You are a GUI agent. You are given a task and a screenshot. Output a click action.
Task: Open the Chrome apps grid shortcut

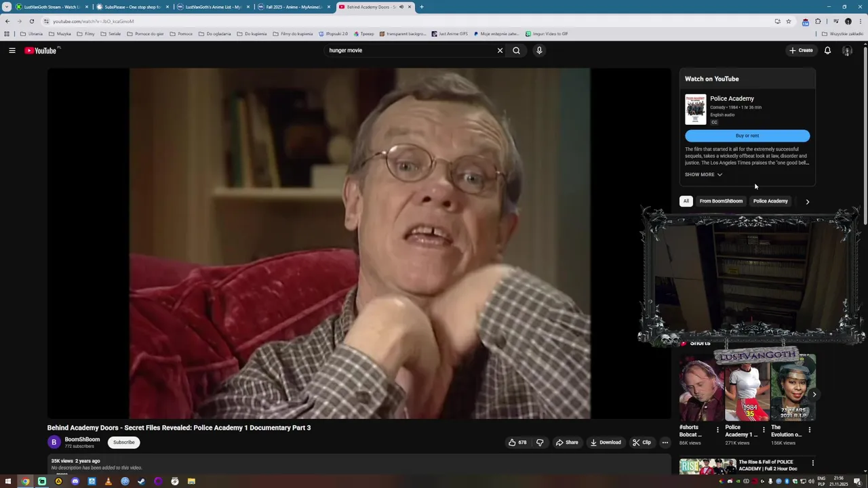tap(7, 33)
